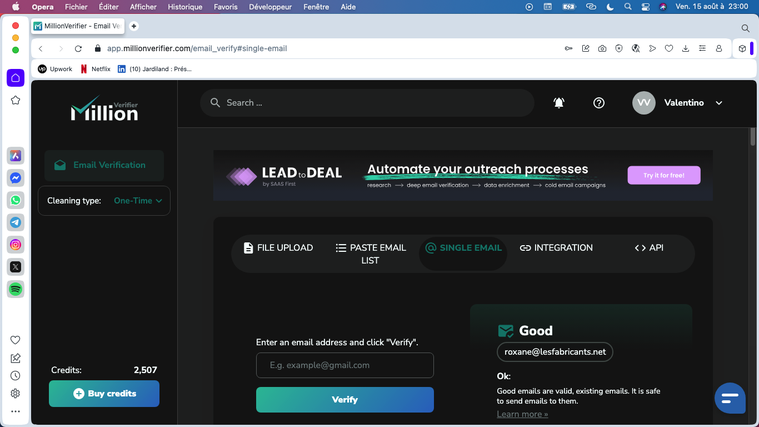The width and height of the screenshot is (759, 427).
Task: Switch to the API tab
Action: pyautogui.click(x=649, y=248)
